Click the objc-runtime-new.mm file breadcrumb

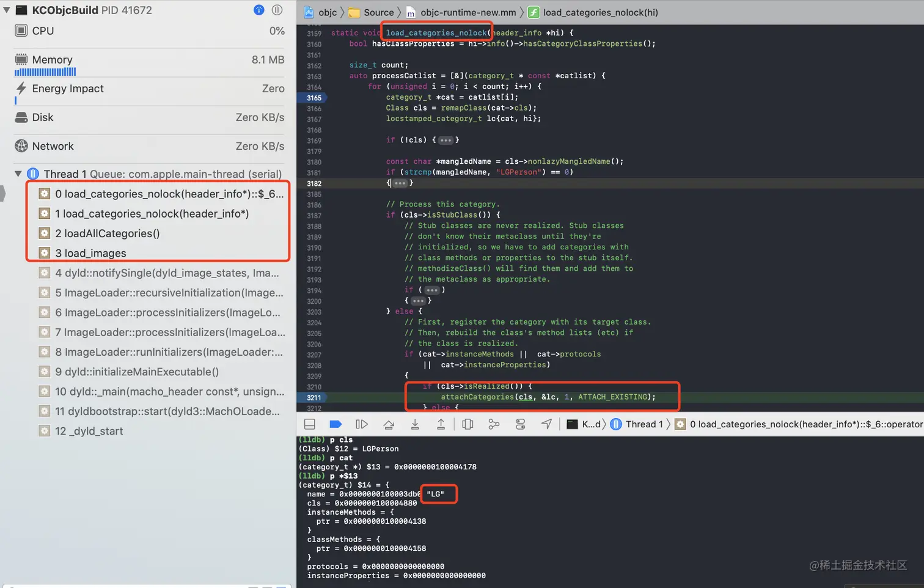pyautogui.click(x=461, y=12)
